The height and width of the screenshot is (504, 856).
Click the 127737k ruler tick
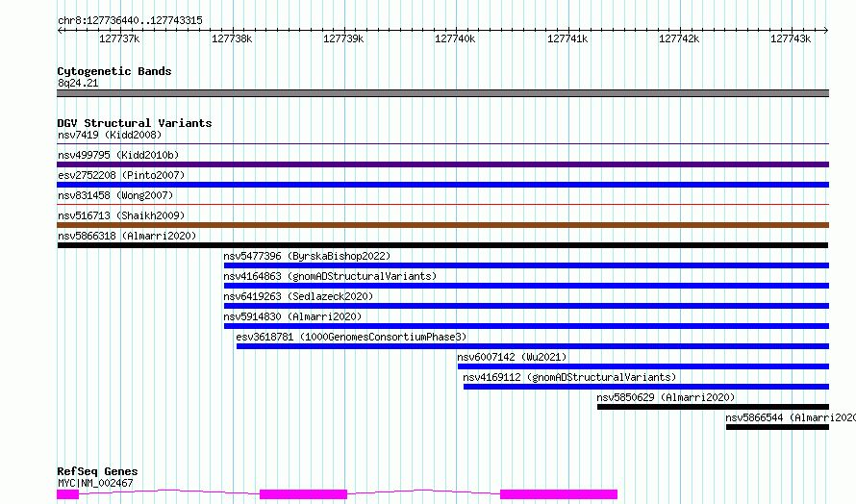coord(119,38)
